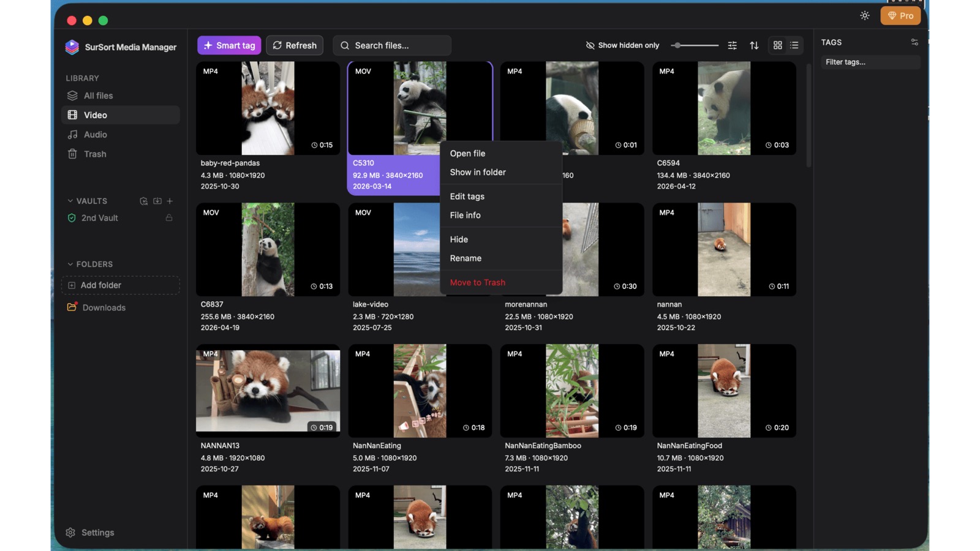The height and width of the screenshot is (551, 980).
Task: Select the NanNanEatingFood video thumbnail
Action: tap(724, 391)
